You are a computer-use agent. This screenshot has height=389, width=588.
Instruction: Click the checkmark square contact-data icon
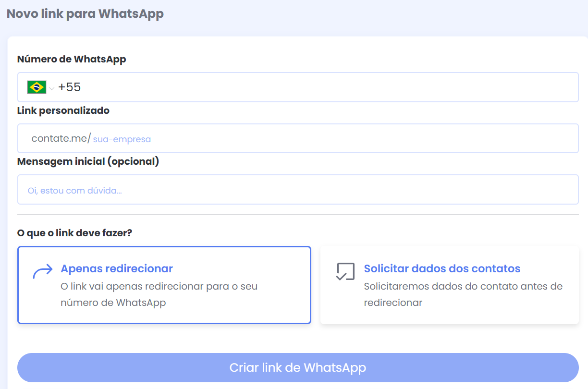pos(345,271)
